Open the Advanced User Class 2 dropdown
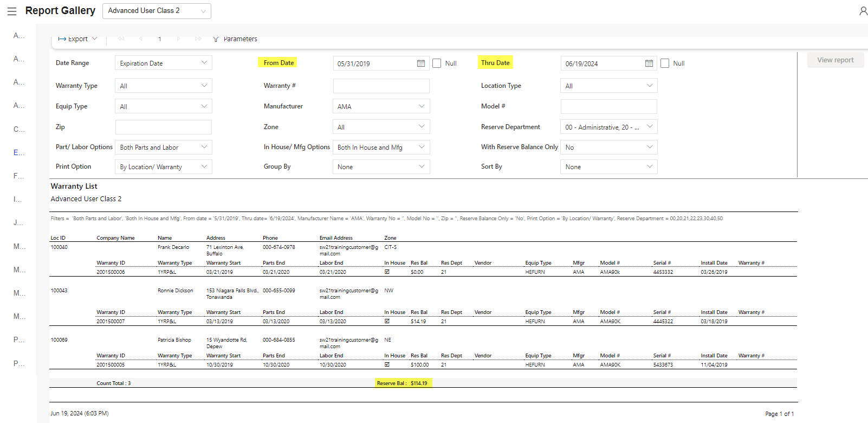This screenshot has height=423, width=868. point(157,11)
